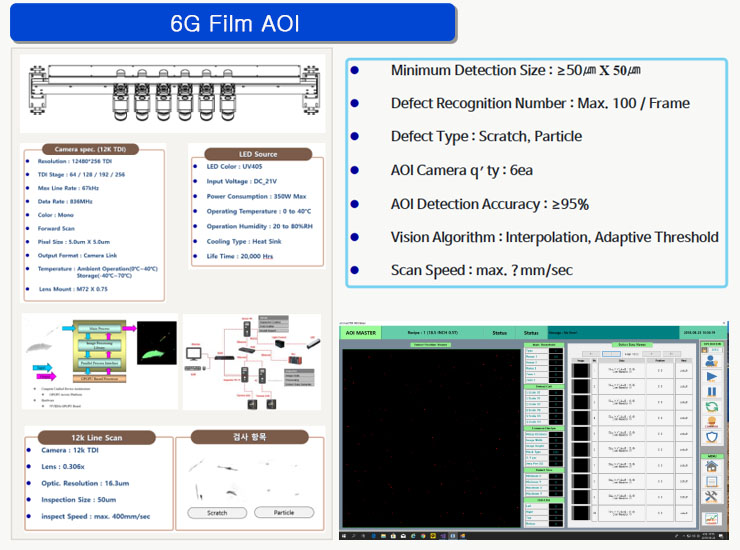
Task: Click the blue shield icon in sidebar
Action: coord(712,437)
